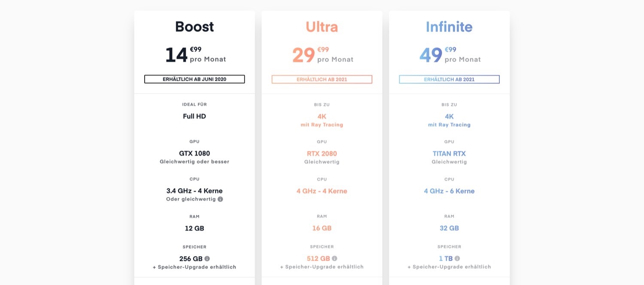Image resolution: width=644 pixels, height=285 pixels.
Task: Show info icon next to 1 TB
Action: point(457,258)
